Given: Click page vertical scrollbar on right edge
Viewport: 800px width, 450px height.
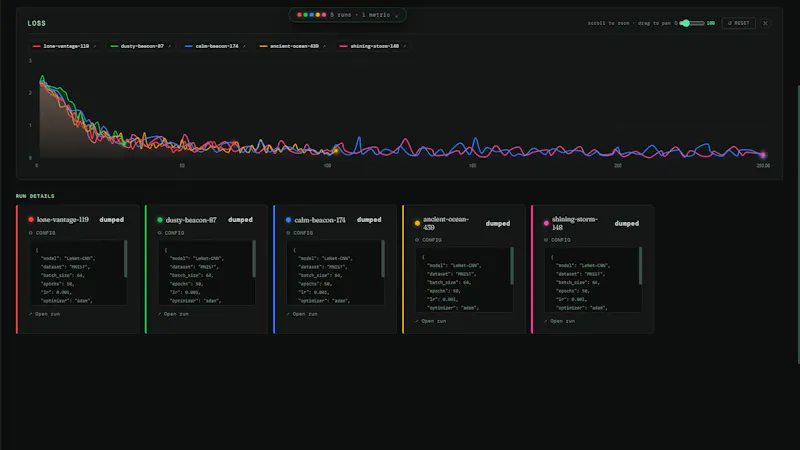Looking at the screenshot, I should 798,224.
